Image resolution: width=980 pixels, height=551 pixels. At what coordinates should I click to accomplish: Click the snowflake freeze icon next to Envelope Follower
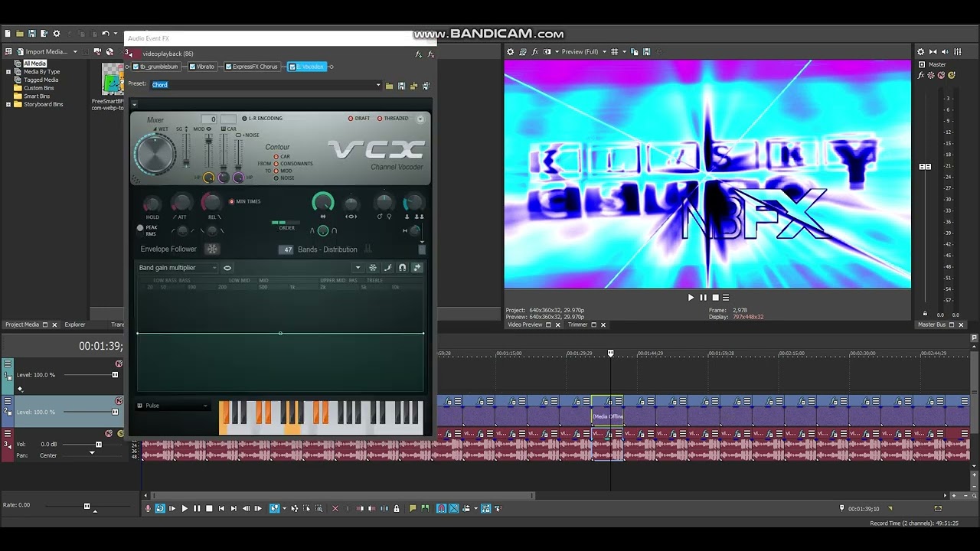click(x=212, y=249)
